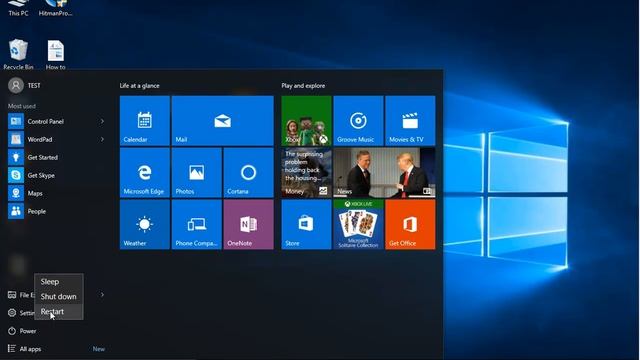Select the HitmanPro desktop icon
This screenshot has width=640, height=360.
pyautogui.click(x=56, y=8)
